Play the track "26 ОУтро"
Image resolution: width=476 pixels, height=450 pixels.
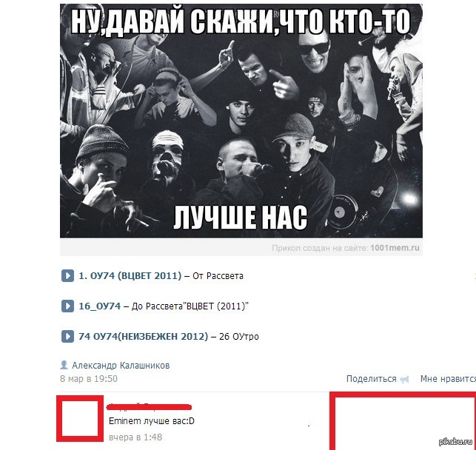(67, 337)
